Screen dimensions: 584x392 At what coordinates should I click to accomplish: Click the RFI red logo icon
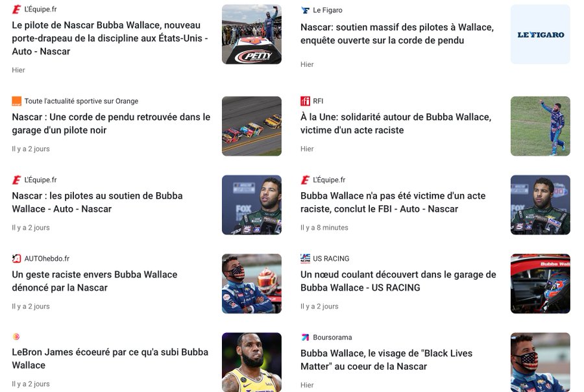tap(305, 101)
